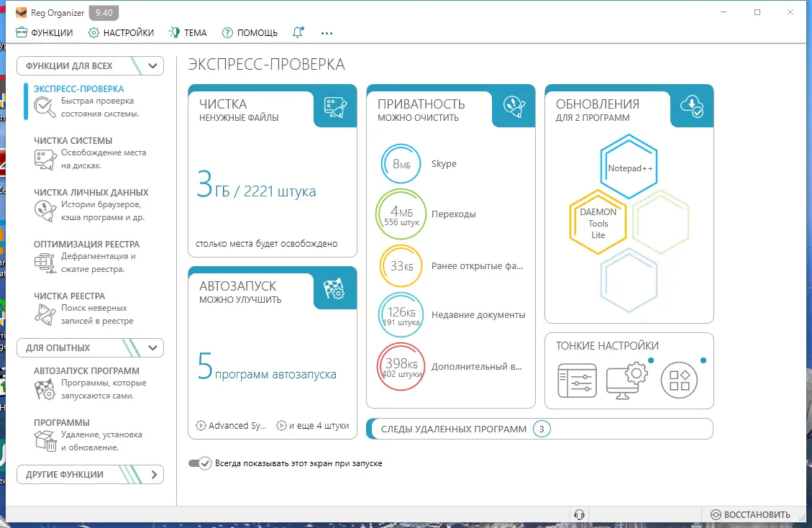The image size is (812, 528).
Task: Click the notification bell on the toolbar
Action: [298, 32]
